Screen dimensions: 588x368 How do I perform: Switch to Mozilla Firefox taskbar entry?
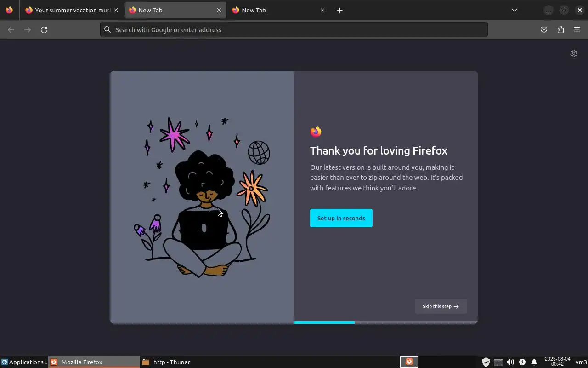tap(94, 362)
